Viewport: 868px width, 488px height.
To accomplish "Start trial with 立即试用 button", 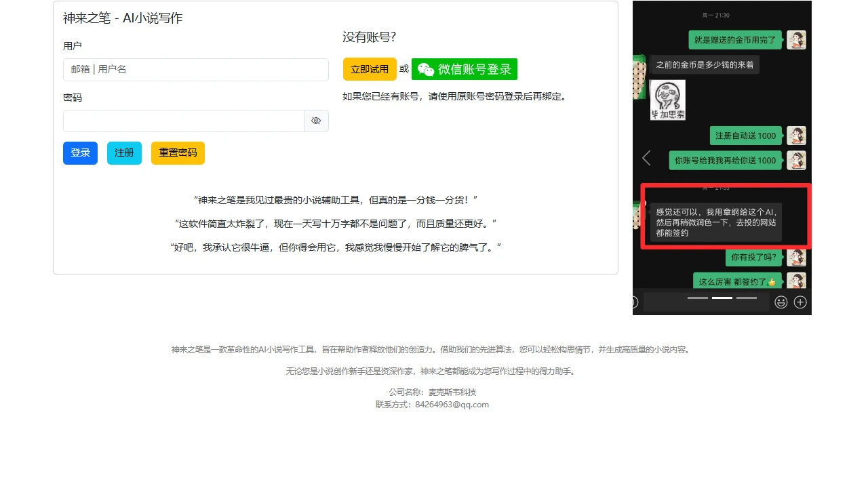I will tap(370, 69).
